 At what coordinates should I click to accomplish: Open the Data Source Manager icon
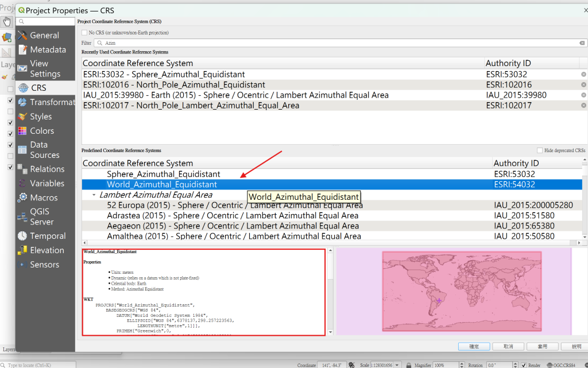(x=7, y=37)
